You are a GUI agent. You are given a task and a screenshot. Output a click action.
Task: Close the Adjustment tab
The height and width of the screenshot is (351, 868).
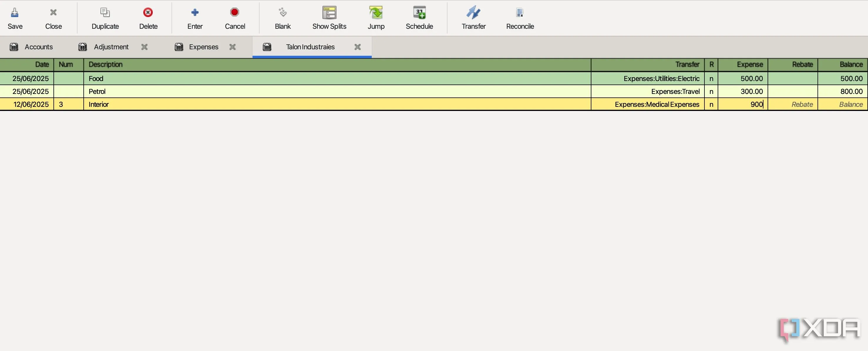(x=144, y=47)
